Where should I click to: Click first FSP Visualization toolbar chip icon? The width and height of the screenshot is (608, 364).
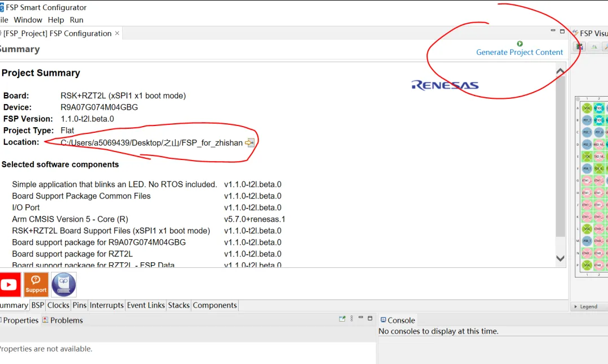pyautogui.click(x=580, y=47)
